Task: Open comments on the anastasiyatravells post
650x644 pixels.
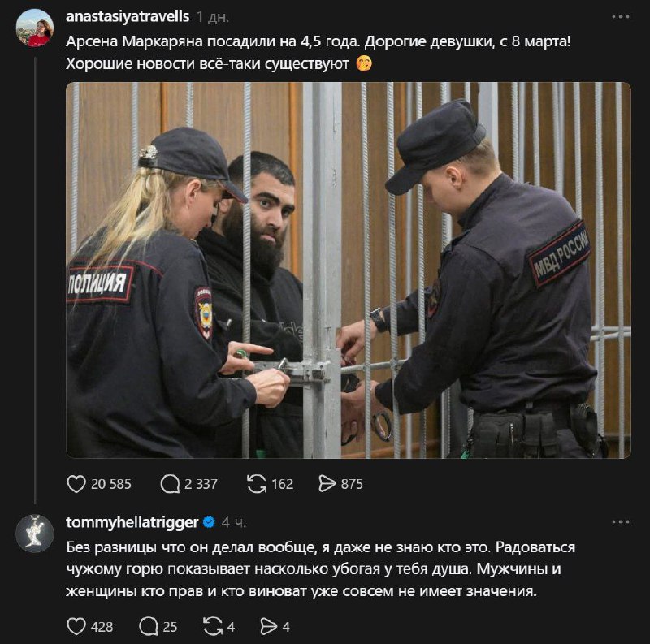Action: [x=170, y=484]
